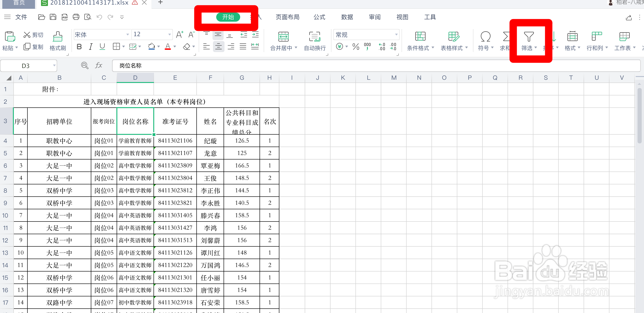The image size is (644, 313).
Task: Click the insert function fx icon
Action: click(99, 65)
